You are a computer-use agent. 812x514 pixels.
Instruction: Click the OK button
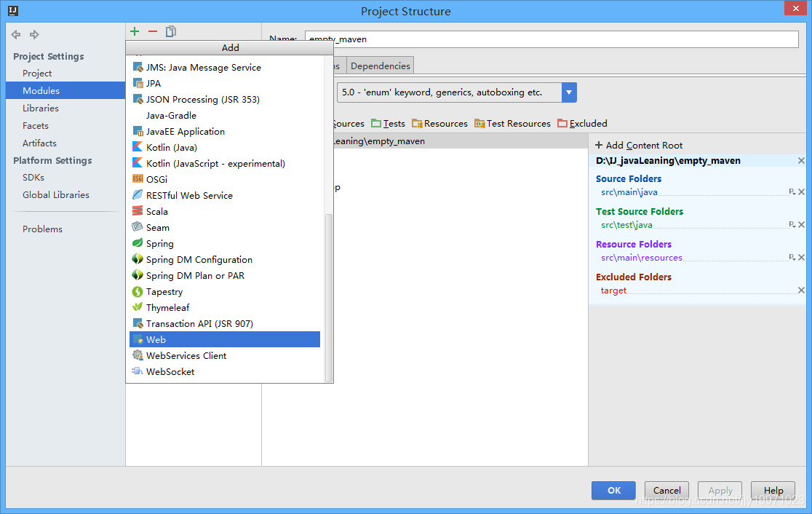613,490
